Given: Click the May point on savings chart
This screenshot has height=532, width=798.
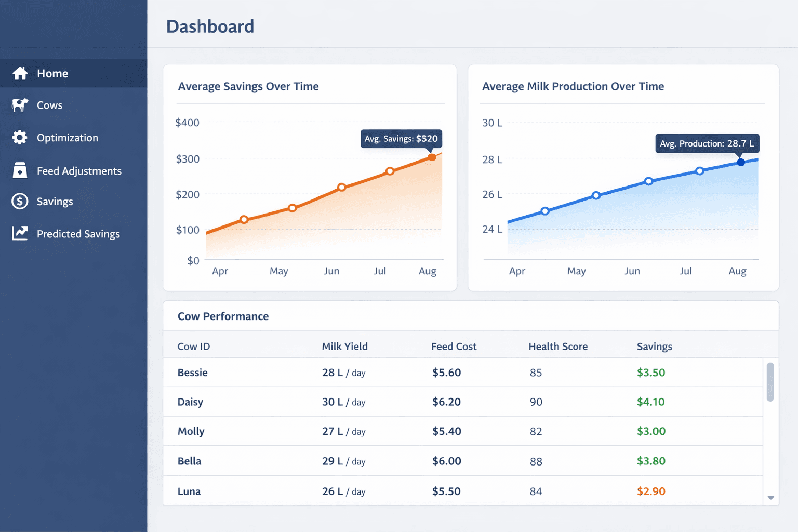Looking at the screenshot, I should 292,207.
